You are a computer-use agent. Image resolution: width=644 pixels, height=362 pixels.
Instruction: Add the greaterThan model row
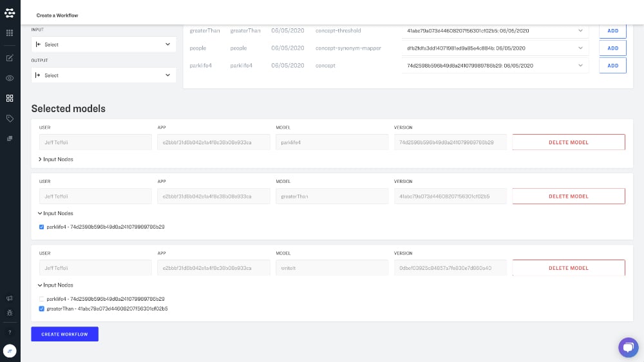point(612,31)
